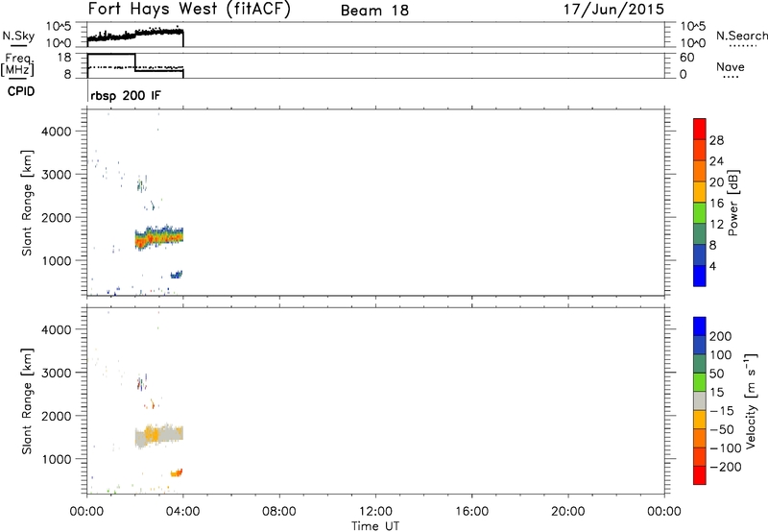Click the 'Time UT' axis label

375,526
